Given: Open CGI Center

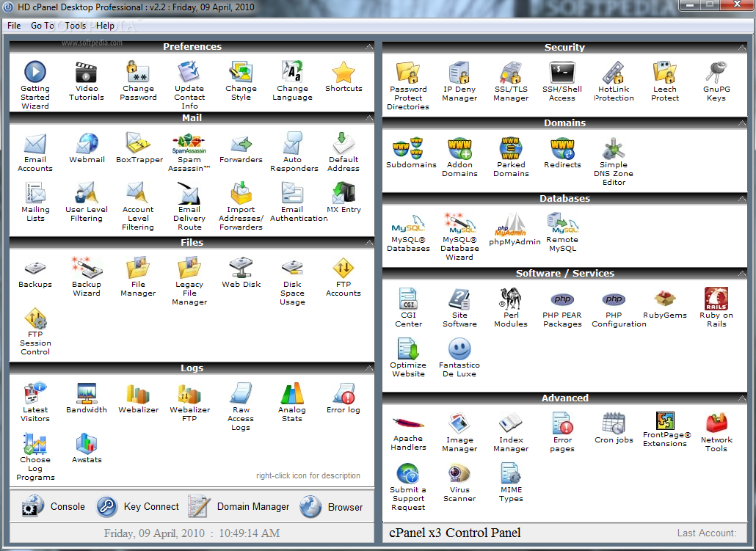Looking at the screenshot, I should [x=408, y=299].
